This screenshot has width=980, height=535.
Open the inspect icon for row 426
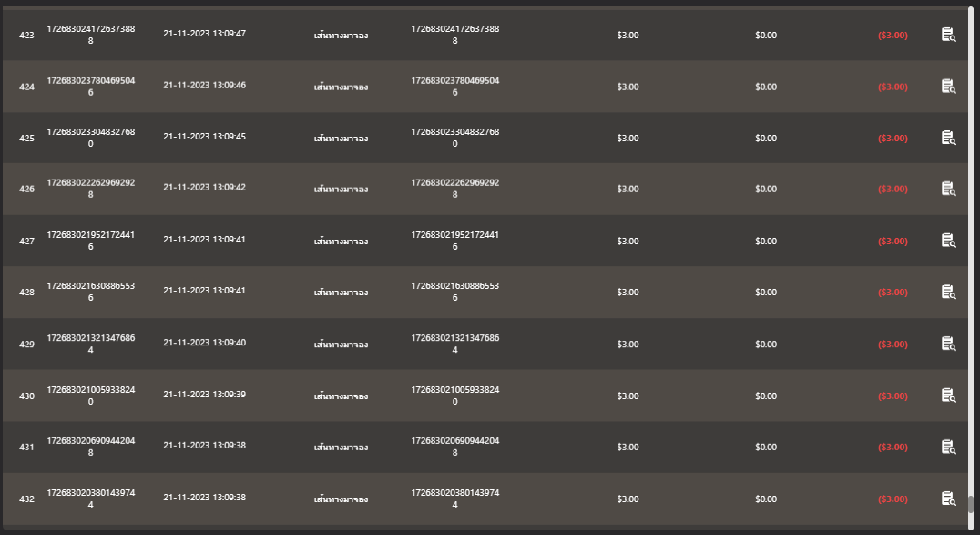pyautogui.click(x=948, y=190)
